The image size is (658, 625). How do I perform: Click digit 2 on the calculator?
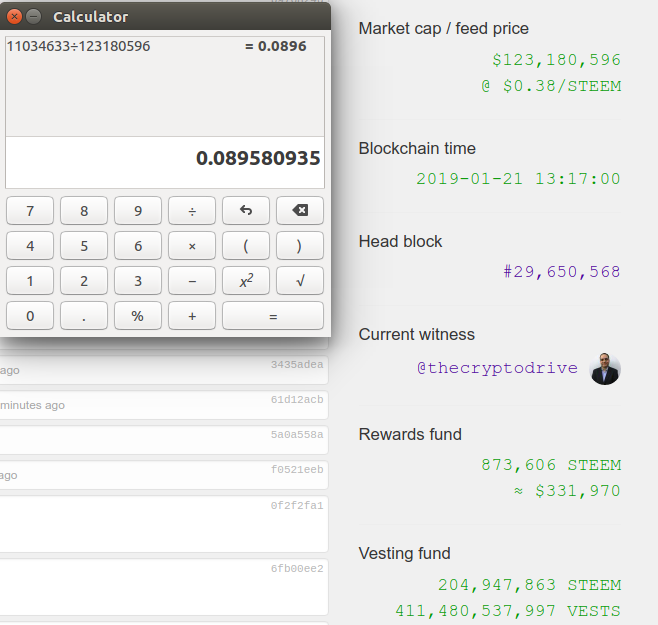pyautogui.click(x=84, y=280)
